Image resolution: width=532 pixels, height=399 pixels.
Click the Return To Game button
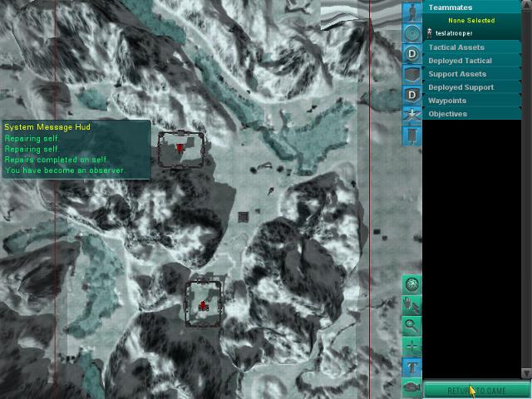point(476,390)
